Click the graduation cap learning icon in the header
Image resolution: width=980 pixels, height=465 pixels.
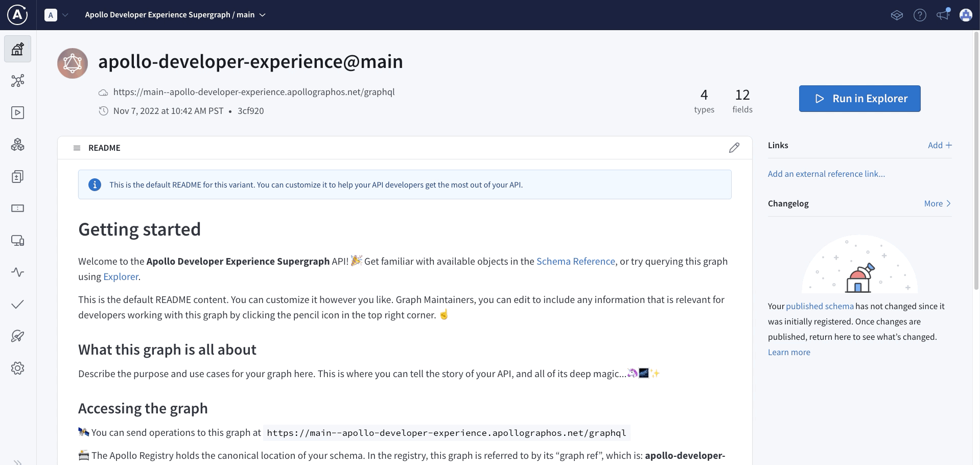[897, 15]
